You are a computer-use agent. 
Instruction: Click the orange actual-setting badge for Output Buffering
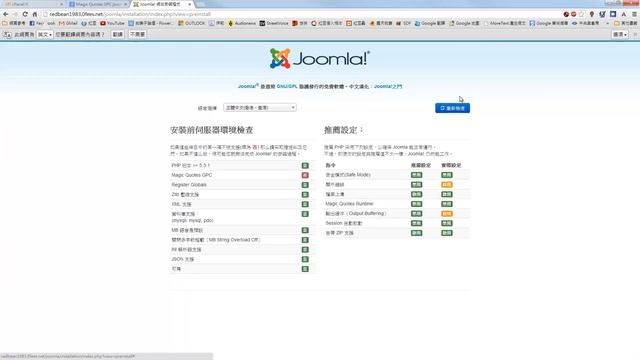[447, 213]
